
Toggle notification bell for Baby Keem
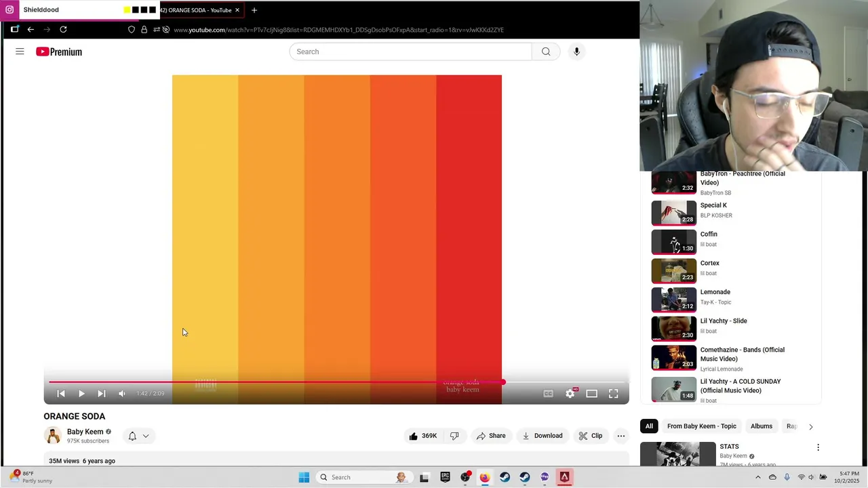pyautogui.click(x=132, y=436)
